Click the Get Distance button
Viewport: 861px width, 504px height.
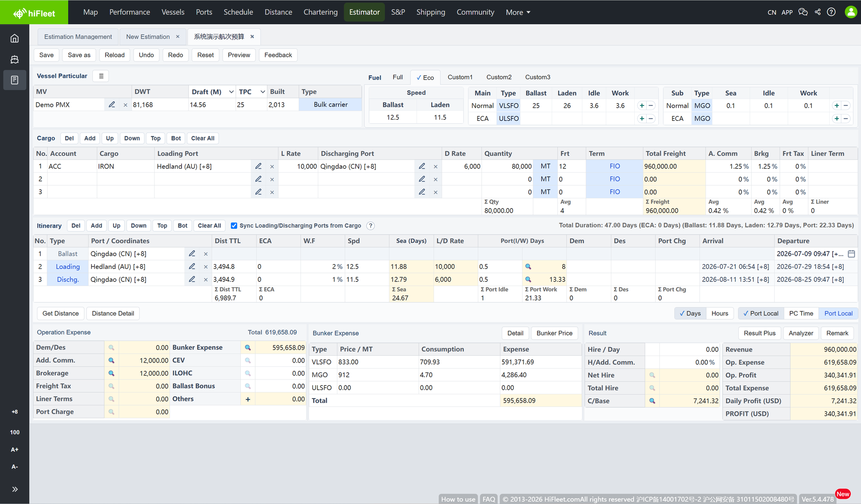pos(61,314)
